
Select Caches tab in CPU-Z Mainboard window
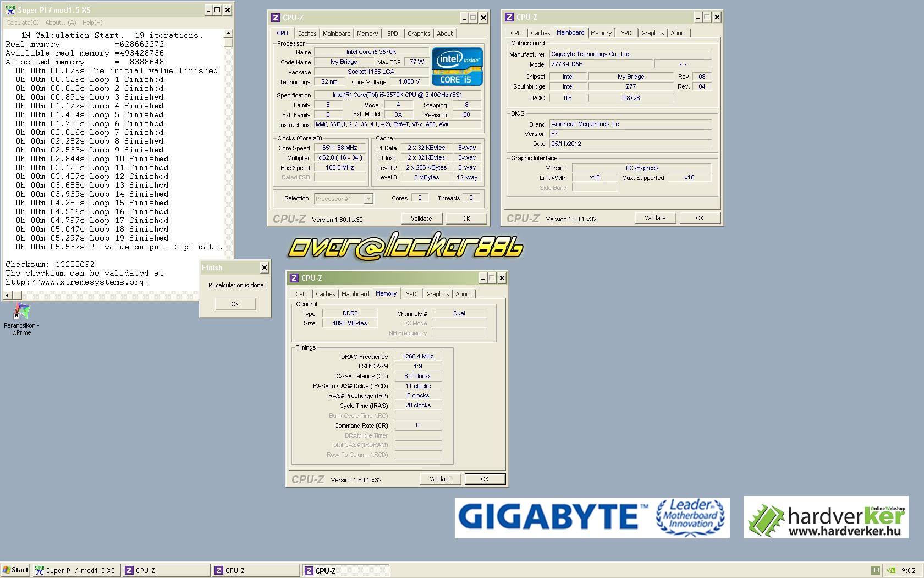click(x=541, y=33)
